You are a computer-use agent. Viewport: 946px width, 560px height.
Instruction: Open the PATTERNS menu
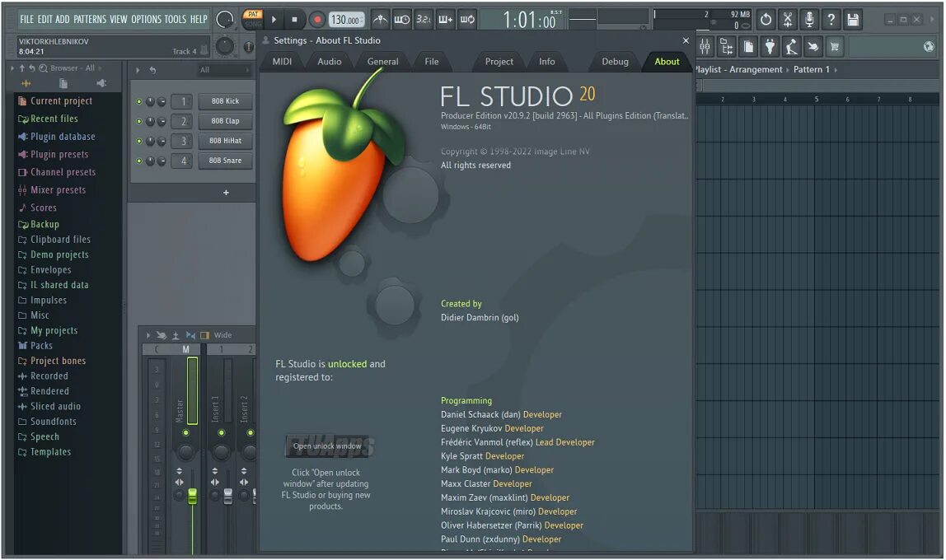(x=89, y=19)
